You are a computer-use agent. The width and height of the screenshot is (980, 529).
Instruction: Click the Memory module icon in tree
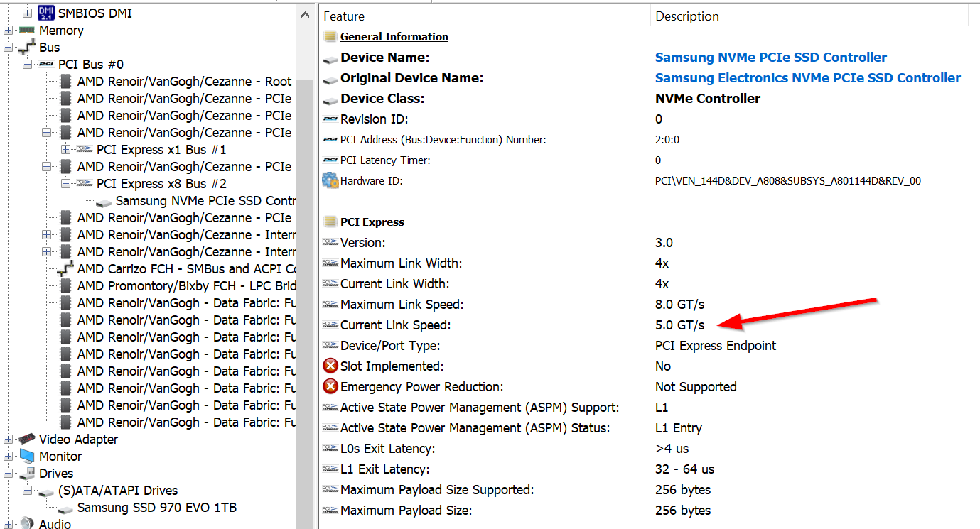[27, 31]
